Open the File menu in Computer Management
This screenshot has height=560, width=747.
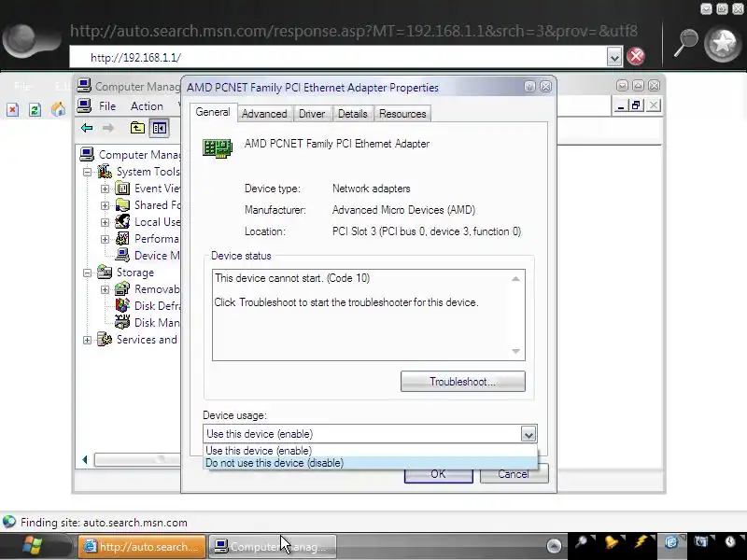point(107,106)
